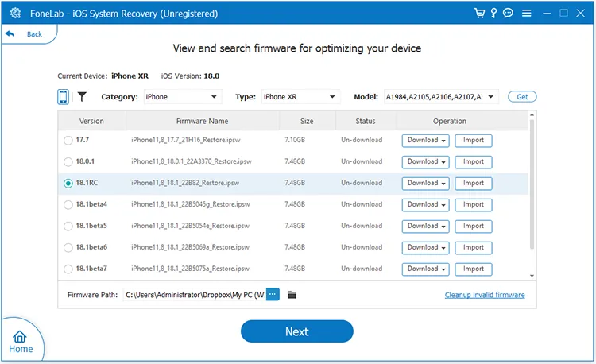Viewport: 596px width, 364px height.
Task: Open Download dropdown for 18.1beta6
Action: click(x=426, y=248)
